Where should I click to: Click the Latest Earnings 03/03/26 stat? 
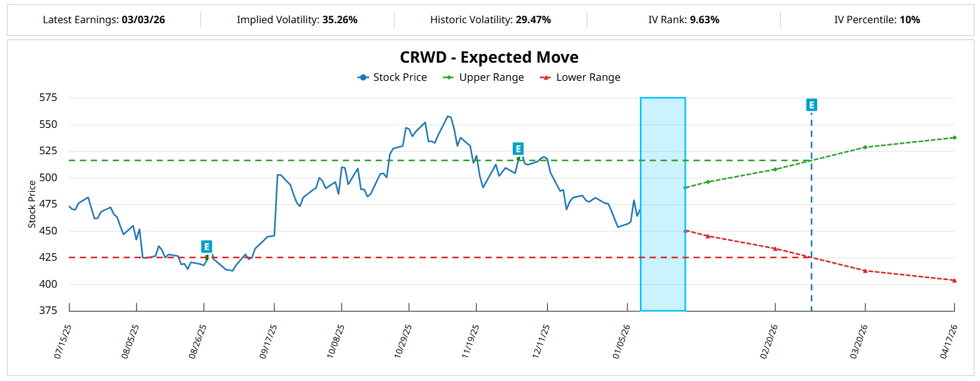pyautogui.click(x=104, y=20)
